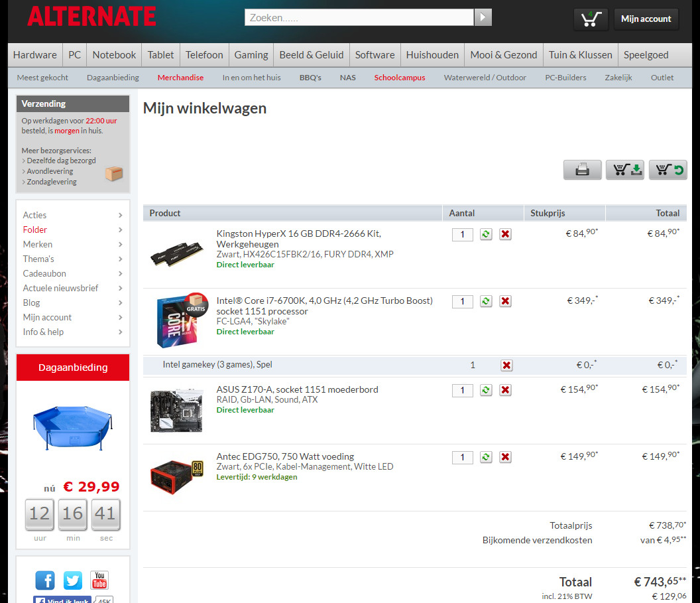
Task: Refresh quantity for ASUS Z170-A motherboard
Action: (486, 390)
